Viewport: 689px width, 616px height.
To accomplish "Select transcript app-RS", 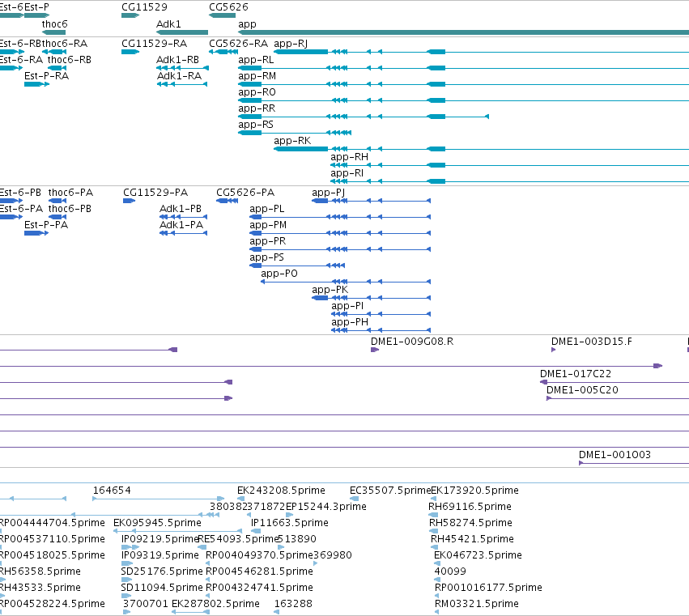I will click(256, 125).
